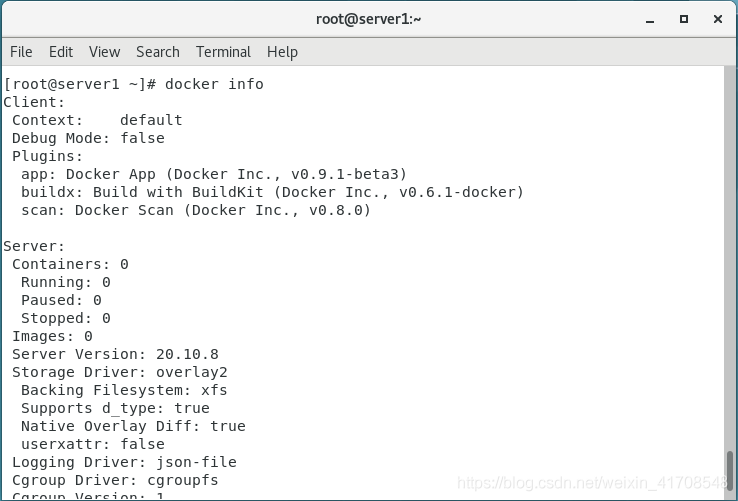The height and width of the screenshot is (501, 738).
Task: Click the window title root@server1:~
Action: pyautogui.click(x=369, y=19)
